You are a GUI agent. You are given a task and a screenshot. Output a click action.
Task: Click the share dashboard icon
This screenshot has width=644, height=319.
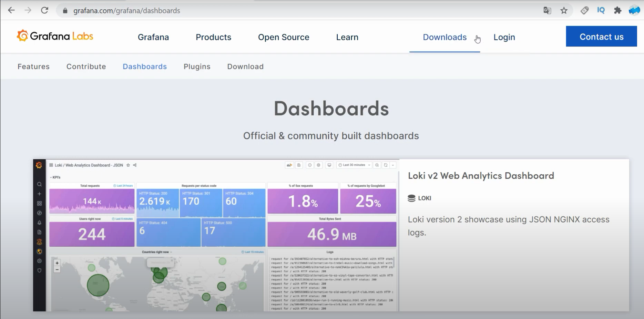[135, 165]
